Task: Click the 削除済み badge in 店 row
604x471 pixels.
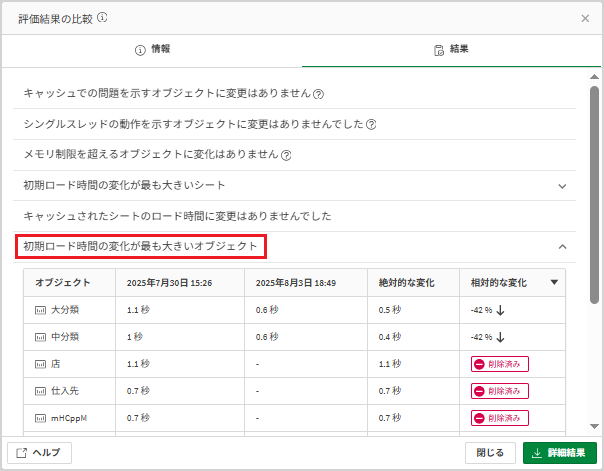Action: pyautogui.click(x=500, y=364)
